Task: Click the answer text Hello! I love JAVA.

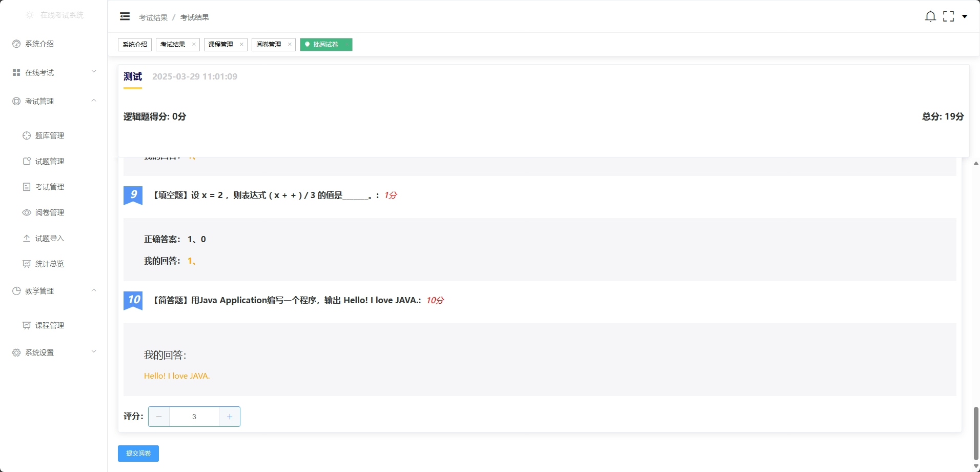Action: [x=177, y=376]
